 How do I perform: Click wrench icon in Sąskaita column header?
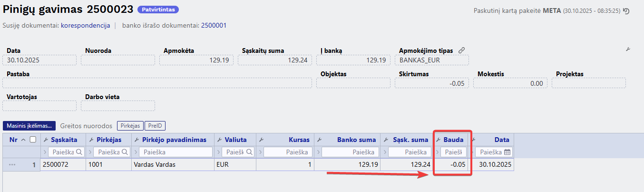(x=46, y=140)
